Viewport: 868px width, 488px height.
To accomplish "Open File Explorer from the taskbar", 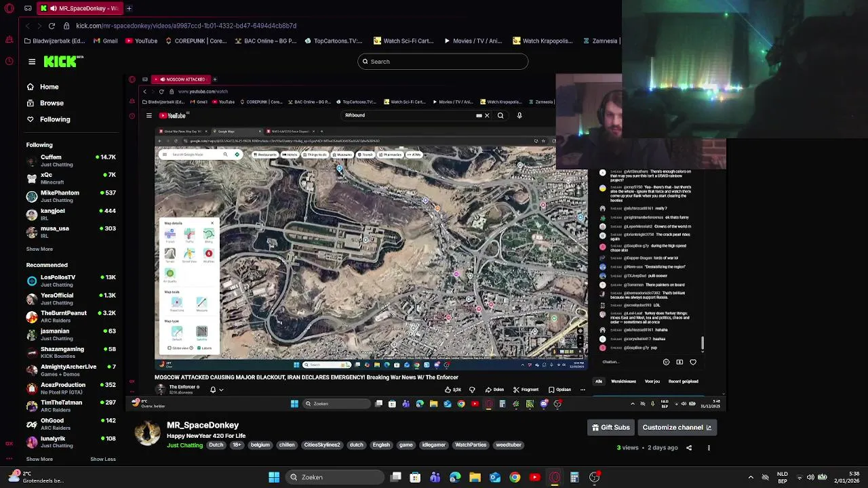I will [x=475, y=477].
